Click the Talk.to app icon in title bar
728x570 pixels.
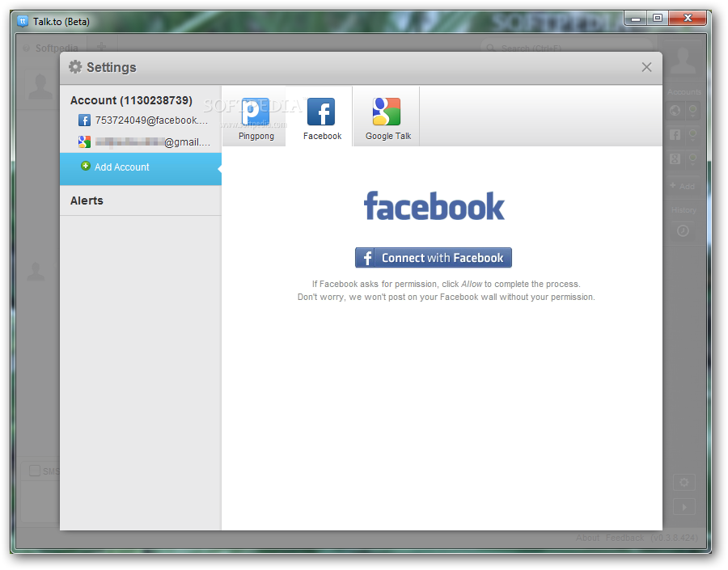pyautogui.click(x=23, y=21)
